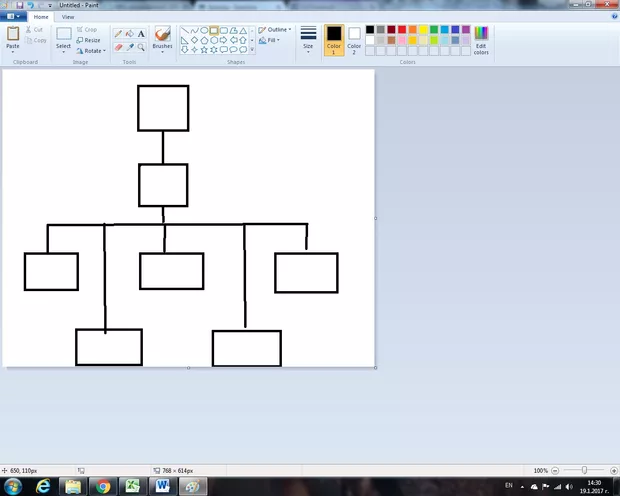The height and width of the screenshot is (496, 620).
Task: Open the Brushes tool
Action: (162, 38)
